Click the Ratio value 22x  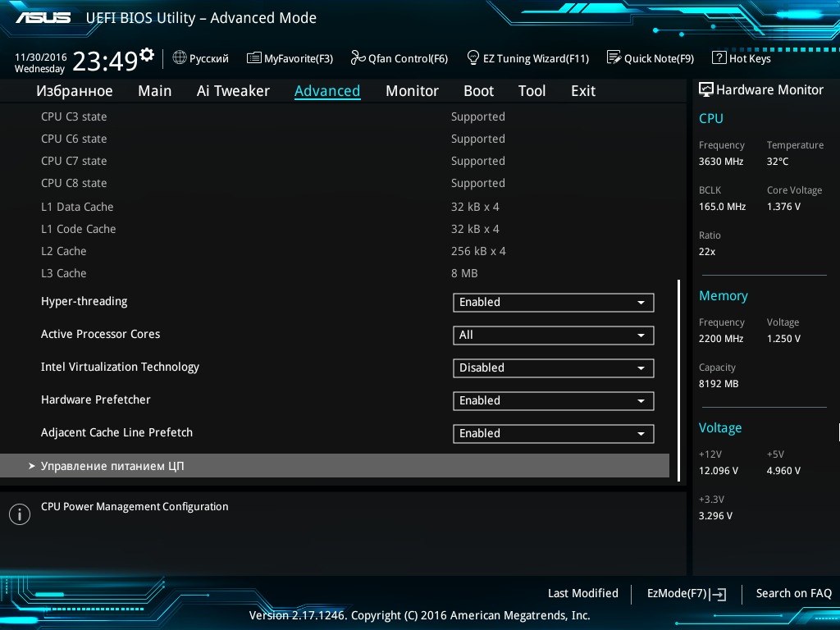coord(707,251)
